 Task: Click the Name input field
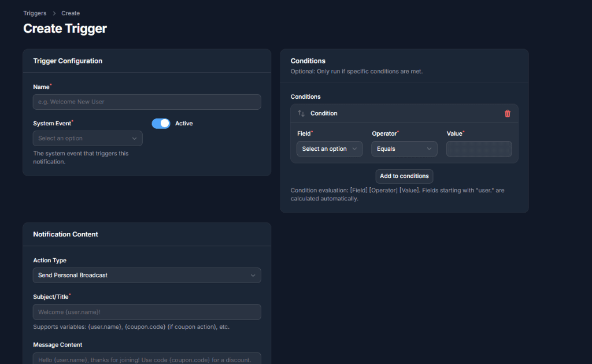coord(147,101)
